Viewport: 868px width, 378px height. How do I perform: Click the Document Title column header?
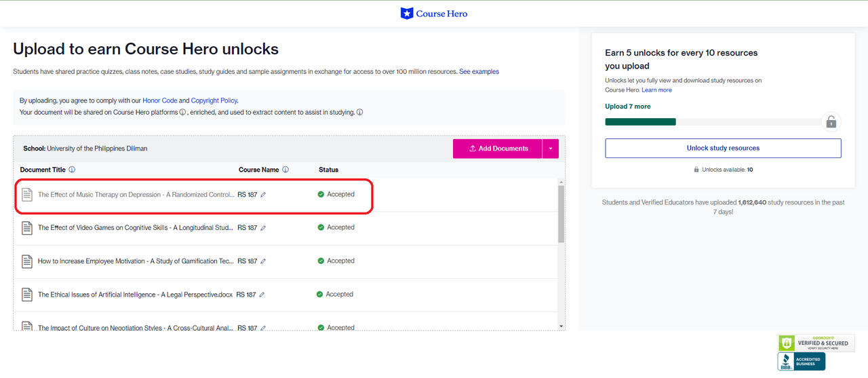[43, 170]
